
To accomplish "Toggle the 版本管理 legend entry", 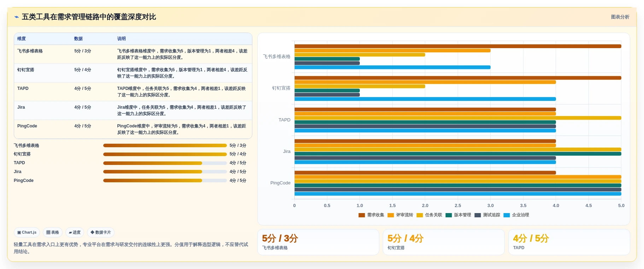I will coord(458,215).
